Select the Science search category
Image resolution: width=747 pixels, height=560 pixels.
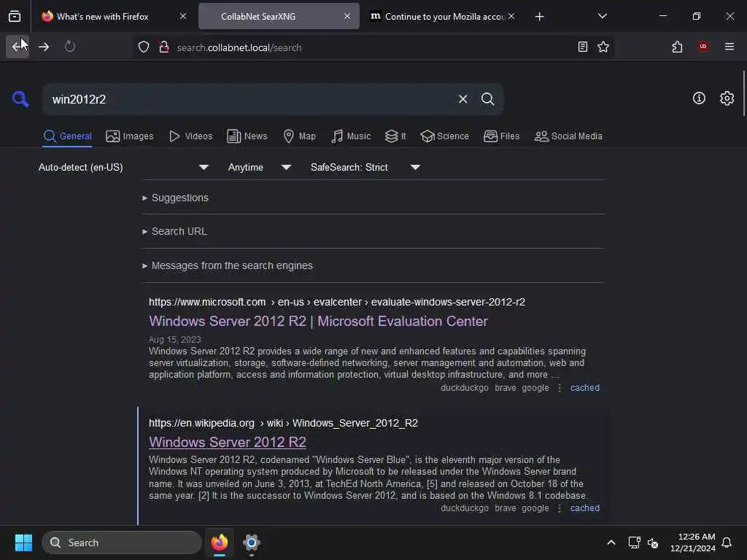point(444,136)
